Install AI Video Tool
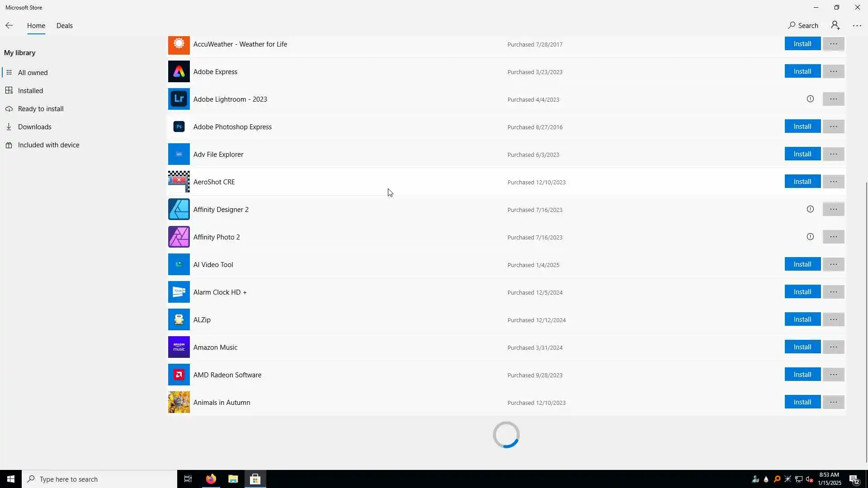This screenshot has width=868, height=488. coord(802,264)
